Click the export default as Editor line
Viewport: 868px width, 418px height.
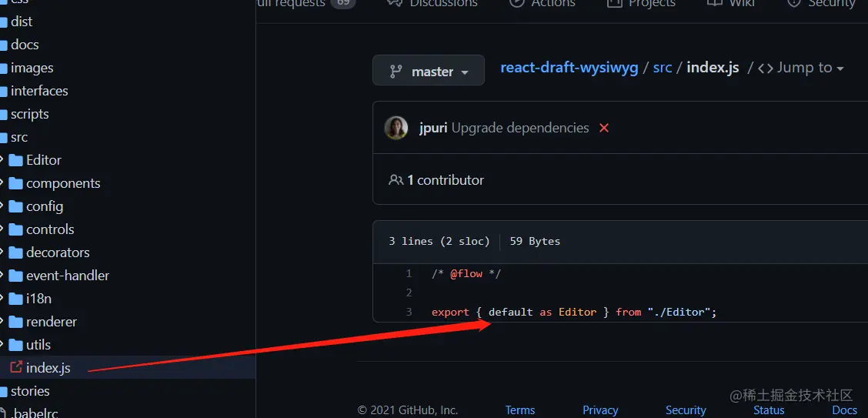(574, 312)
